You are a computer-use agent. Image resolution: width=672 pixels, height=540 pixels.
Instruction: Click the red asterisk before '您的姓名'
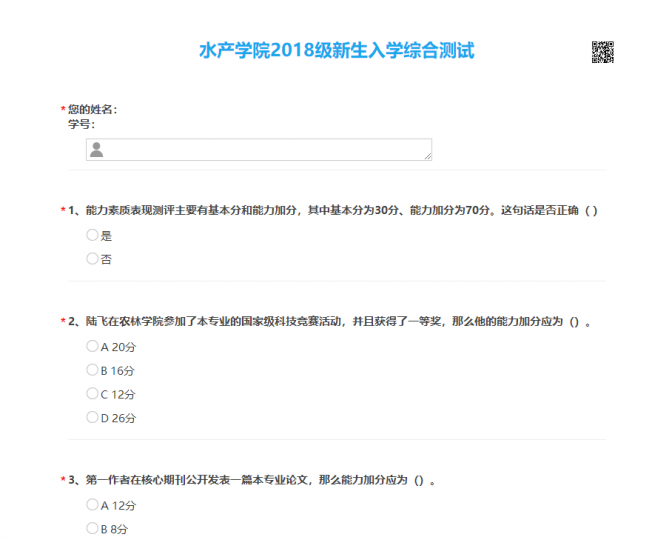[62, 110]
